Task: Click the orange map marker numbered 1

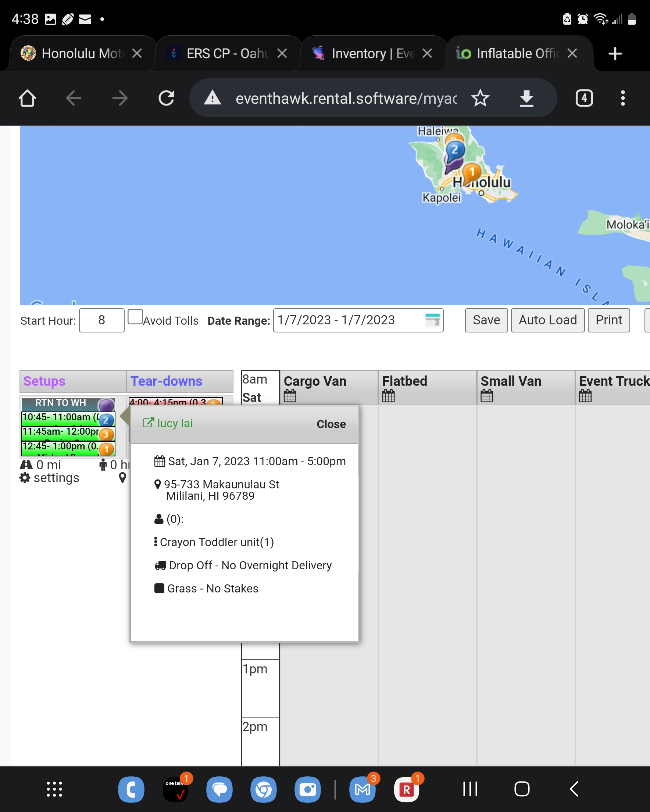Action: [471, 172]
